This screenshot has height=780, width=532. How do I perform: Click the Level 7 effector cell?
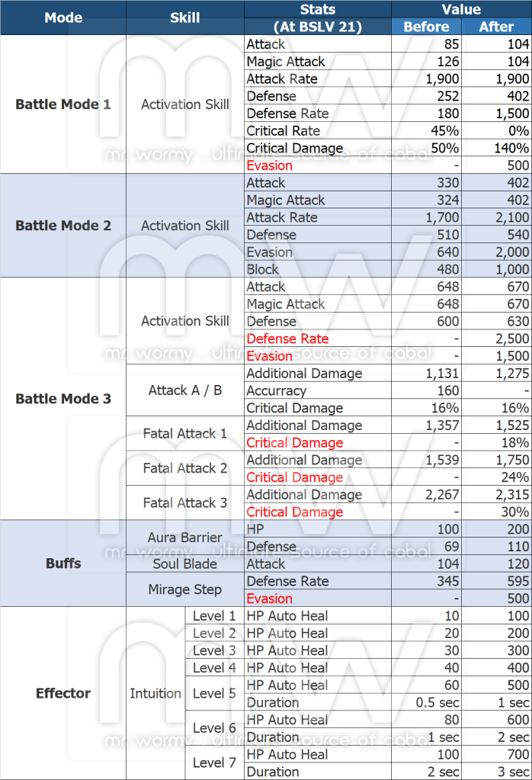point(214,762)
